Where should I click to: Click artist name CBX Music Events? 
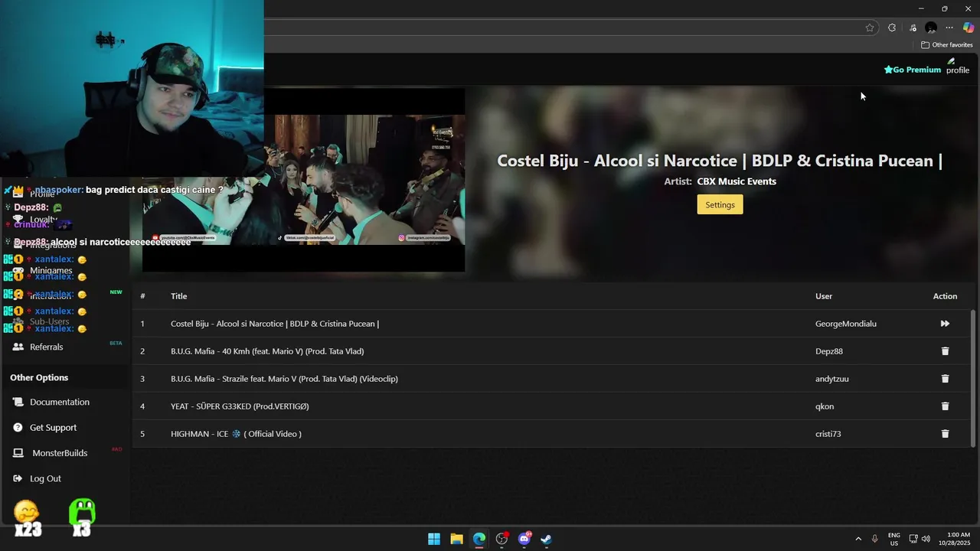[737, 181]
